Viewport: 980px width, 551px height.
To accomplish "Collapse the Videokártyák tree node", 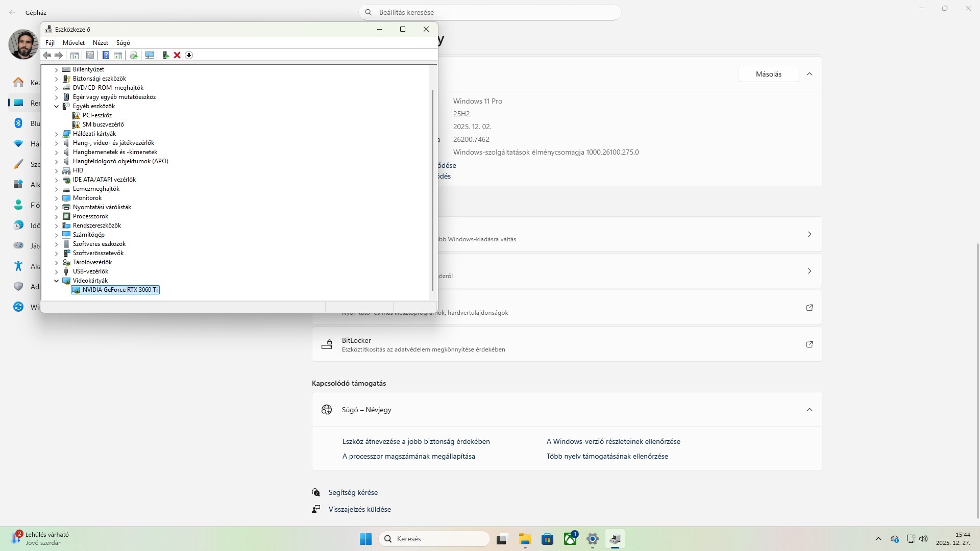I will [57, 281].
